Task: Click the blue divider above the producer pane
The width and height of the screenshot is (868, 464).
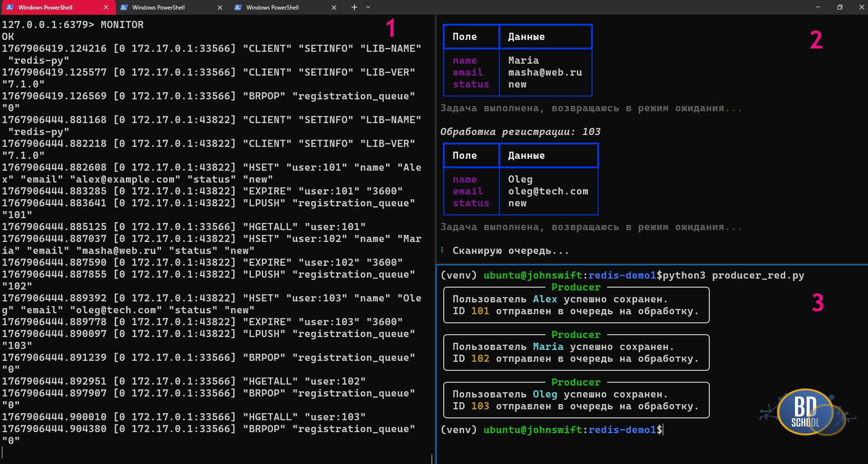Action: coord(651,265)
